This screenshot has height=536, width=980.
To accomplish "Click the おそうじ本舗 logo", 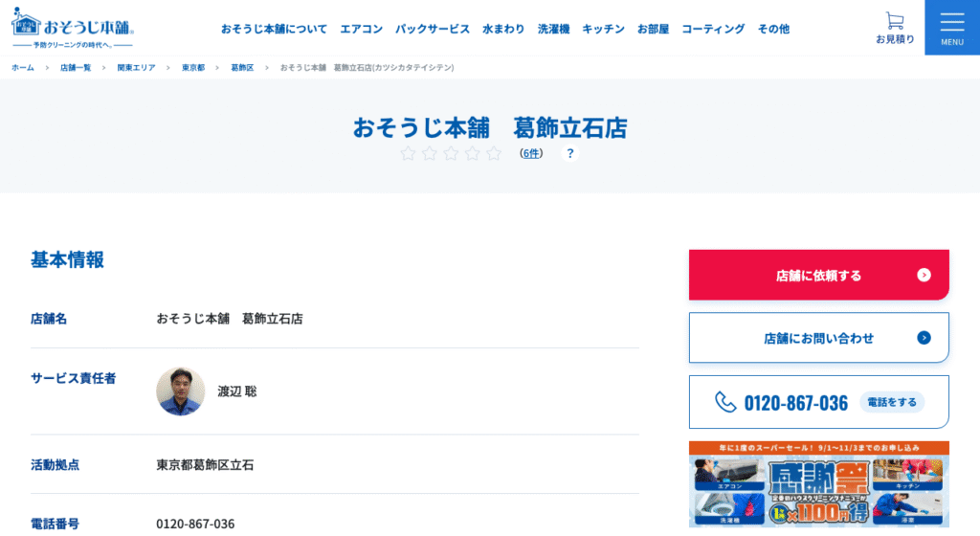I will pyautogui.click(x=73, y=28).
